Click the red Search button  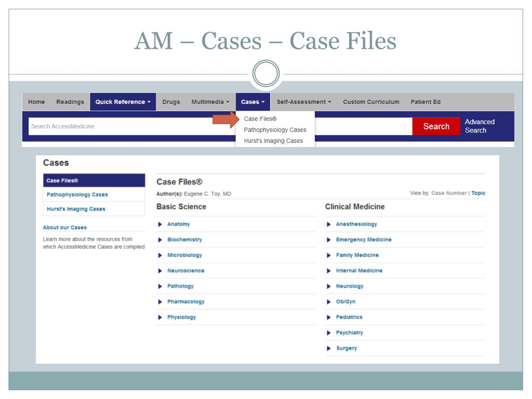[436, 126]
